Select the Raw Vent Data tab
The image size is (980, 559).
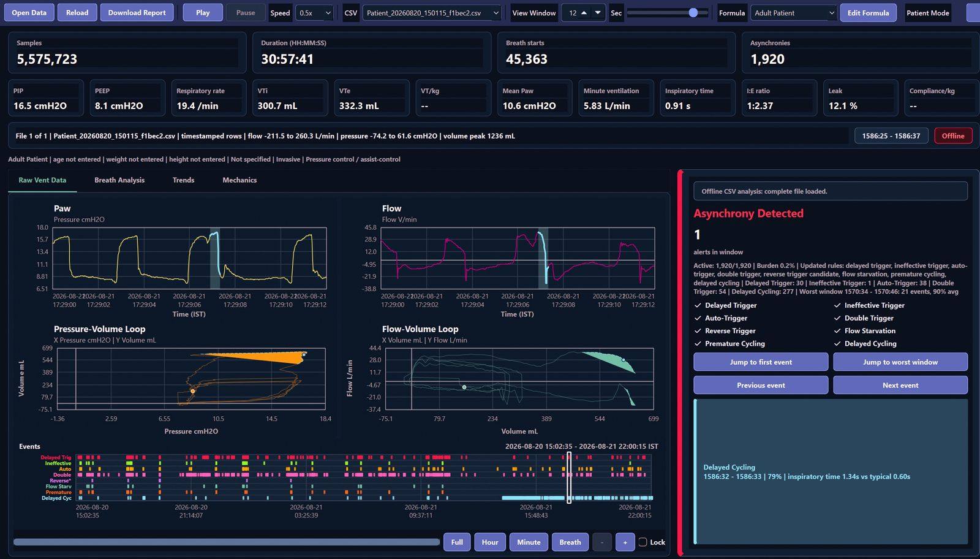42,180
